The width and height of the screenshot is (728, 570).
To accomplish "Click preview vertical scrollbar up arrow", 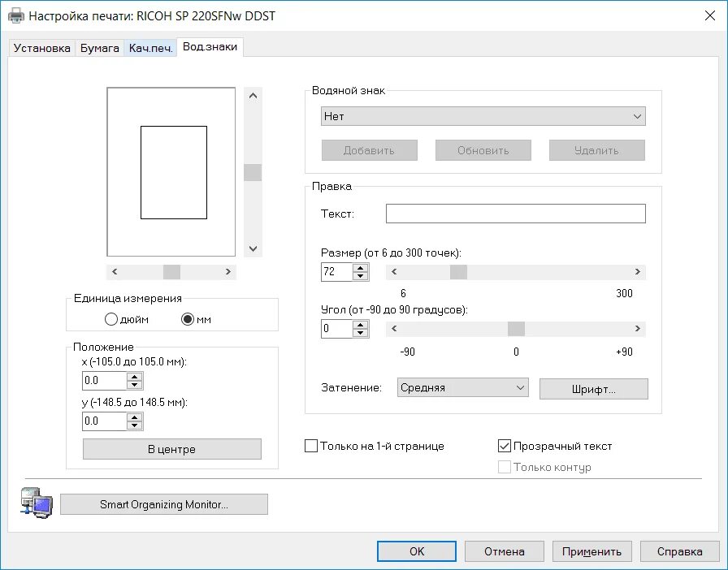I will pos(253,96).
